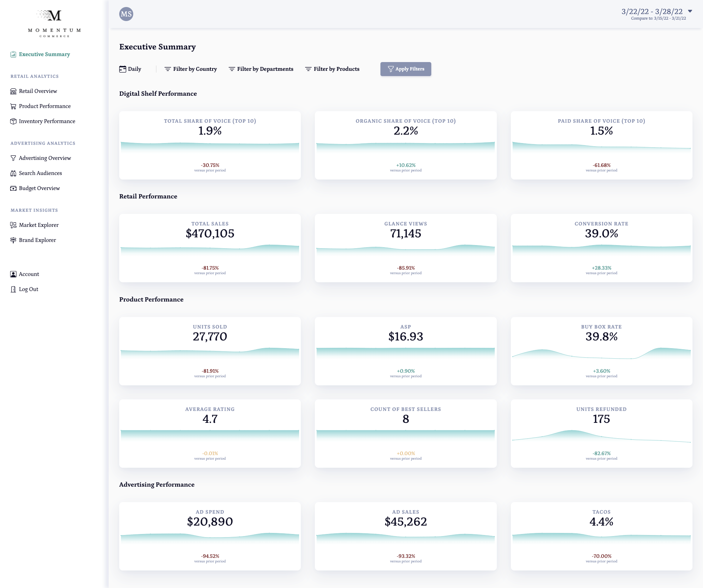Viewport: 703px width, 588px height.
Task: Select the Market Insights menu section
Action: click(x=34, y=210)
